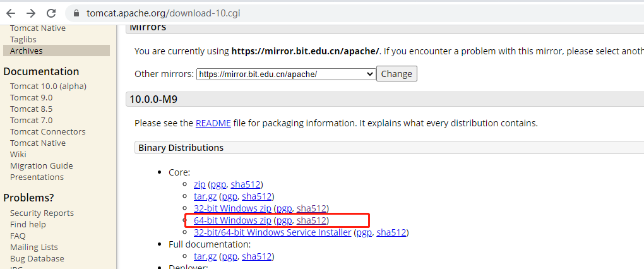Open the sha512 link for Core zip
Screen dimensions: 644x269
[246, 184]
